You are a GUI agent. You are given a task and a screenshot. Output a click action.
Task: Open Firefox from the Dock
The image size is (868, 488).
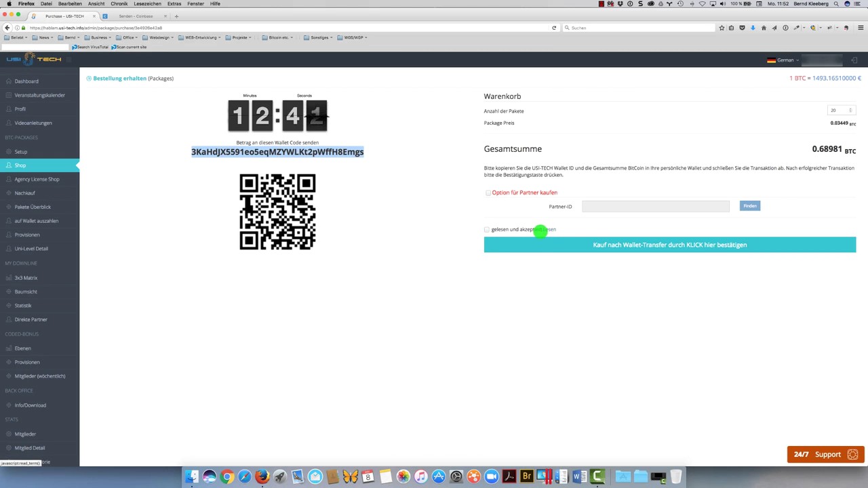pos(262,476)
